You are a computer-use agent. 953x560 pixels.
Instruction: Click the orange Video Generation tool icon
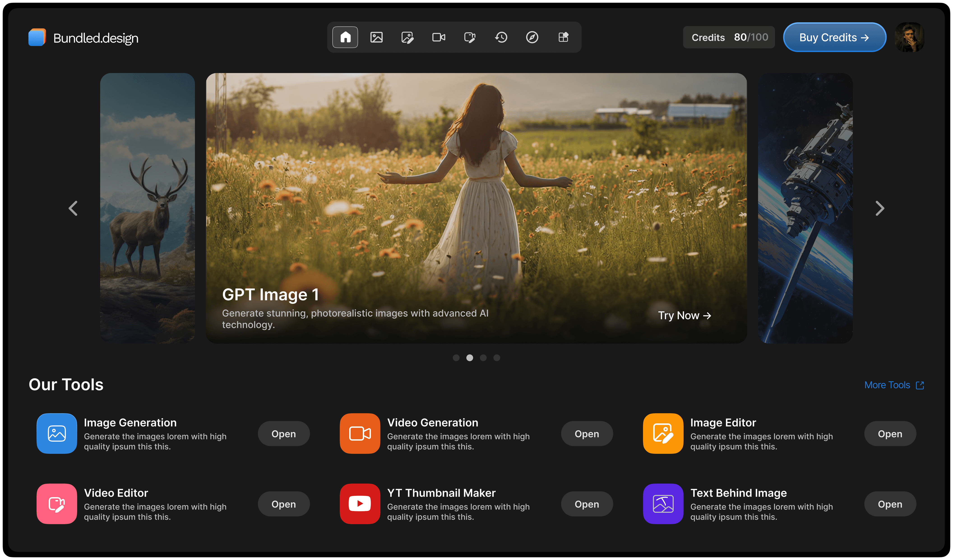[360, 434]
